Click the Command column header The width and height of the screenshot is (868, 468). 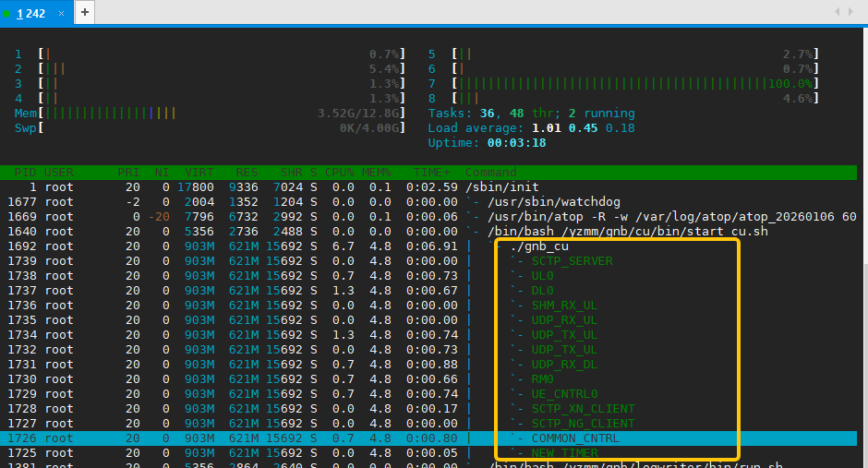click(490, 173)
